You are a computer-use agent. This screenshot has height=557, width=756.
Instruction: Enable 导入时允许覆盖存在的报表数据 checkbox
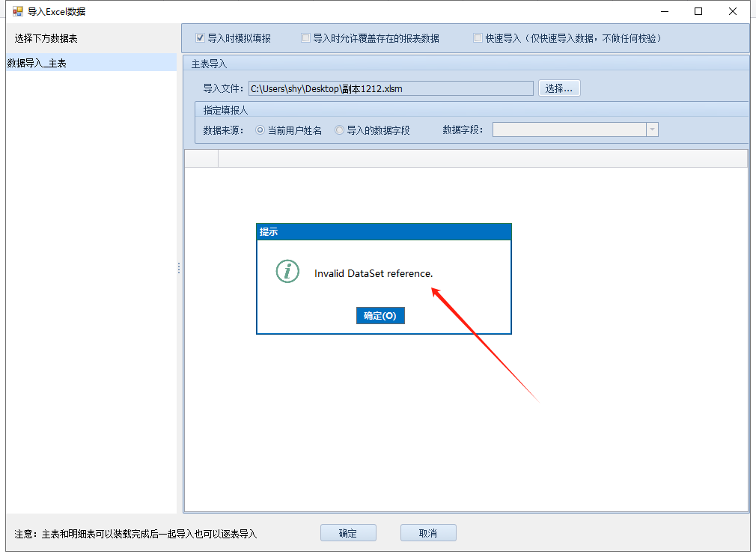[305, 38]
